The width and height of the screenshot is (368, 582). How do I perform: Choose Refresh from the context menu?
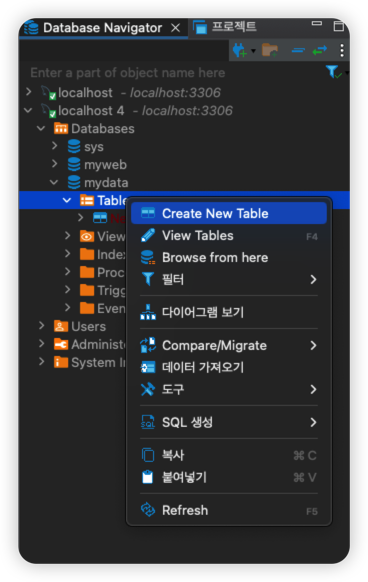[x=229, y=510]
